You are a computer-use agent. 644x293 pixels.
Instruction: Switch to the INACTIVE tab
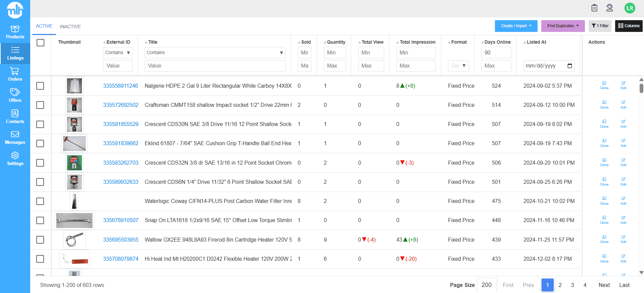(x=70, y=27)
